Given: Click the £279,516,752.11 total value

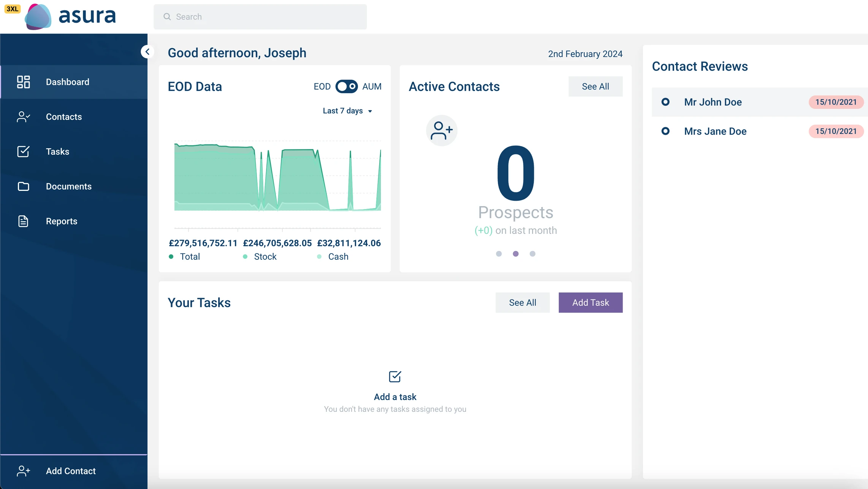Looking at the screenshot, I should tap(203, 243).
